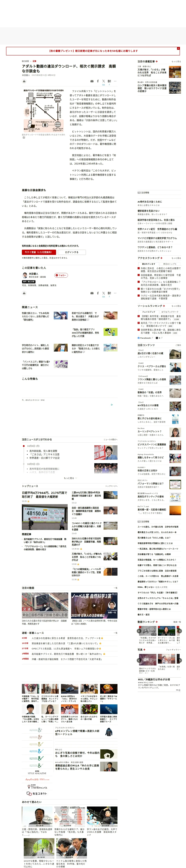Viewport: 186px width, 868px height.
Task: Click the 記事 breadcrumb link
Action: 34,61
